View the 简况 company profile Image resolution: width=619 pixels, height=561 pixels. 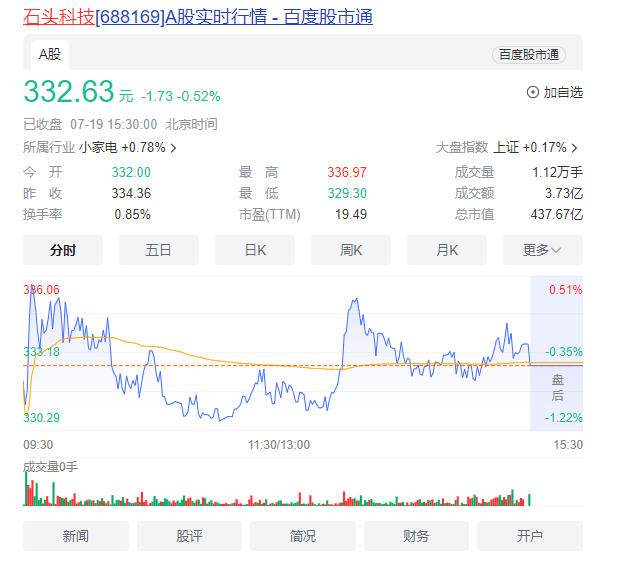tap(303, 536)
